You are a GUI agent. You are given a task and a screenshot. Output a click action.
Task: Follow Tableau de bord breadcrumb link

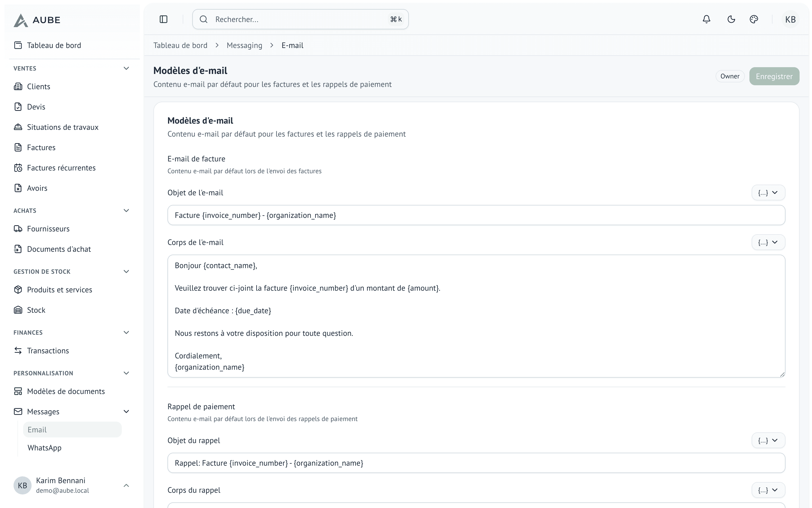click(180, 45)
